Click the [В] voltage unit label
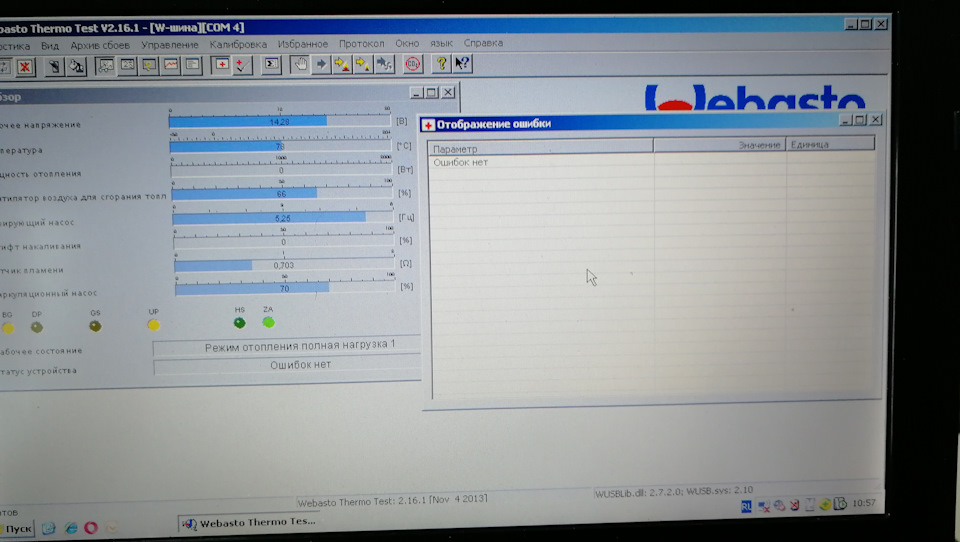The width and height of the screenshot is (960, 542). tap(401, 121)
